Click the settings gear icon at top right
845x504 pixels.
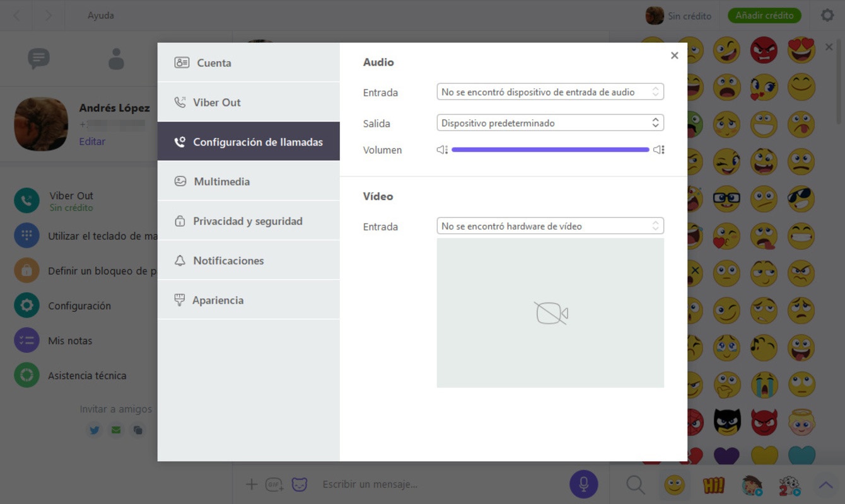pyautogui.click(x=827, y=16)
